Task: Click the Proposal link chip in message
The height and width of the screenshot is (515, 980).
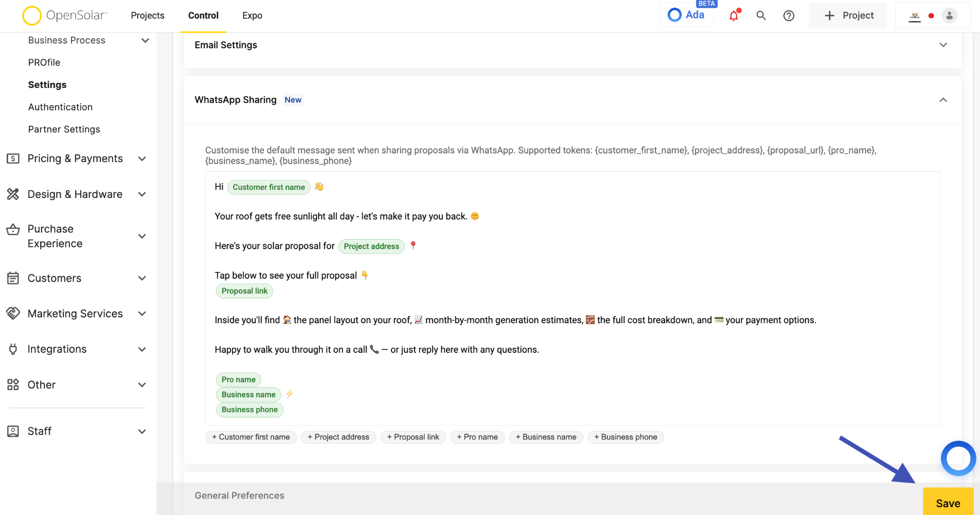Action: 245,291
